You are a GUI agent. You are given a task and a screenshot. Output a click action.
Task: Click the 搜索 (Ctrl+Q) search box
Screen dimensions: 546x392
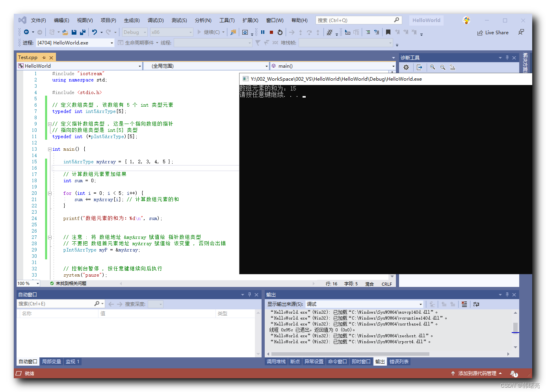[x=358, y=20]
